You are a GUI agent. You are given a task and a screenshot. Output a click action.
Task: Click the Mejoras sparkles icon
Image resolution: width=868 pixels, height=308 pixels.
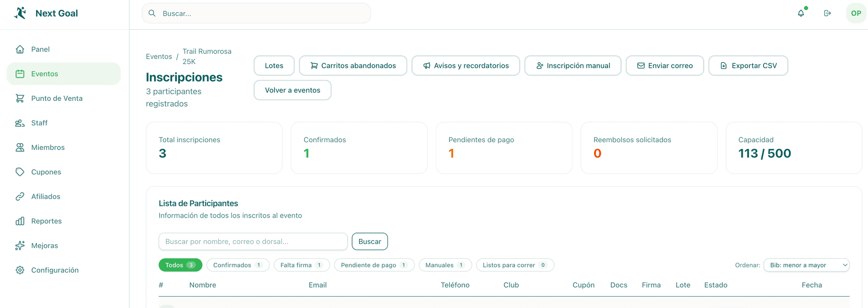(x=20, y=245)
